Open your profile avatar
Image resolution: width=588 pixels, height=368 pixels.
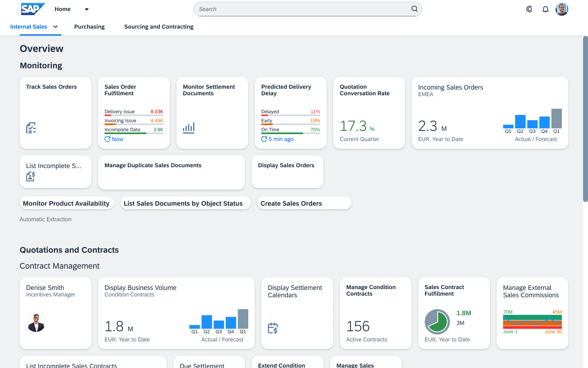pyautogui.click(x=561, y=9)
